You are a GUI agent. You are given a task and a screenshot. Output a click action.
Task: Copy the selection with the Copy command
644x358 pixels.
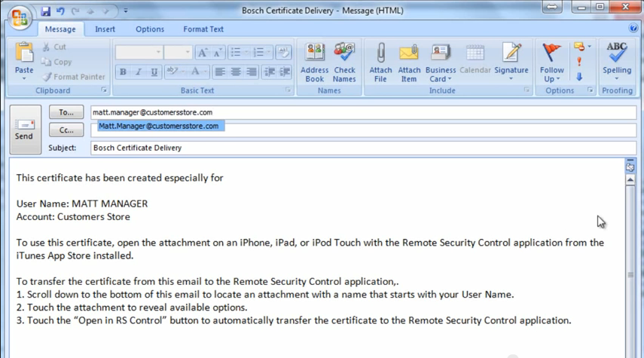(56, 62)
